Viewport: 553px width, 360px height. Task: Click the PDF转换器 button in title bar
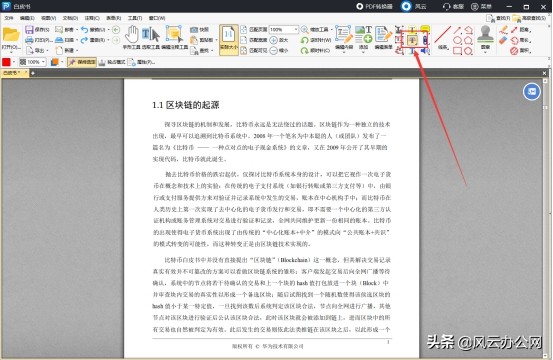(x=374, y=6)
